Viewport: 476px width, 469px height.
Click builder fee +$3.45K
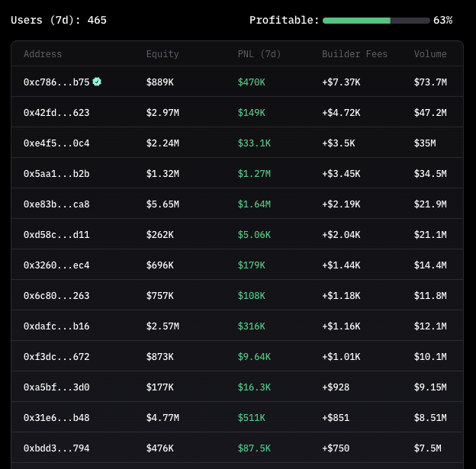tap(341, 174)
